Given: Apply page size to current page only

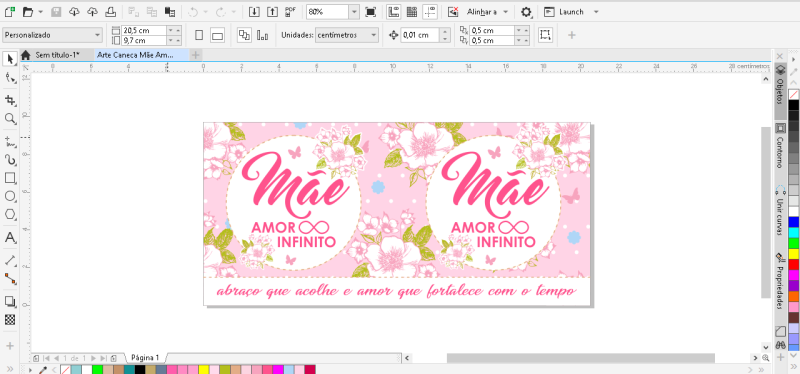Looking at the screenshot, I should click(x=263, y=35).
